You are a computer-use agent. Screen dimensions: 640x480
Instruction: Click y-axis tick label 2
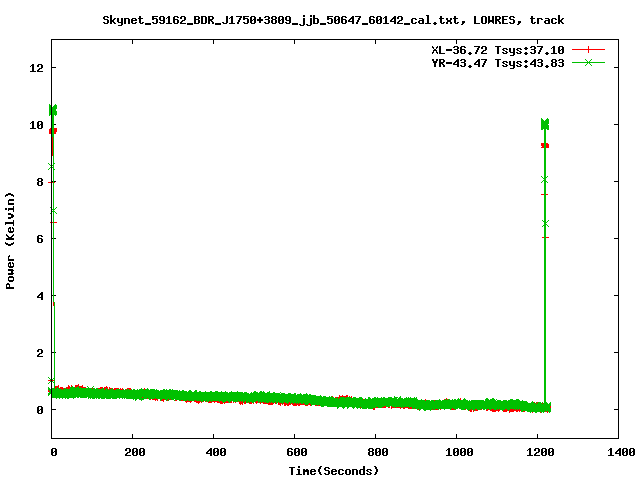coord(40,353)
